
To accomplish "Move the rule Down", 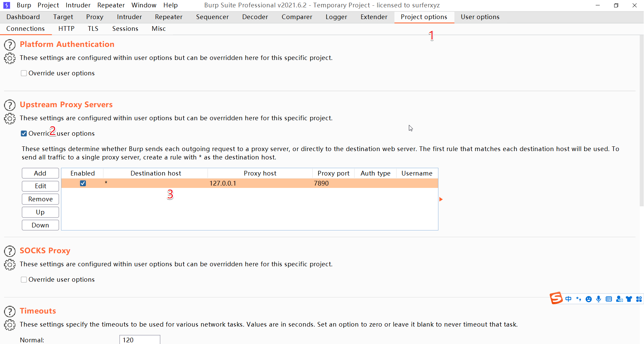I will (x=40, y=225).
